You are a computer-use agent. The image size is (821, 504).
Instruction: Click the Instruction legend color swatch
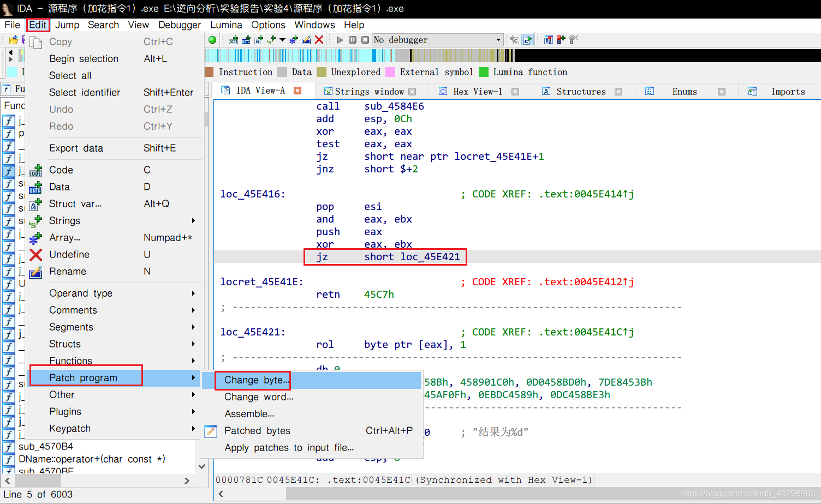[209, 72]
